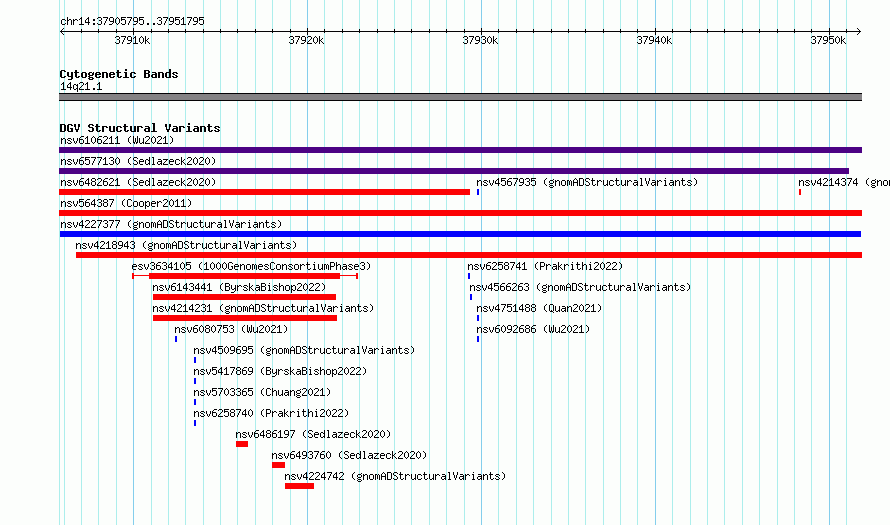Screen dimensions: 890x525
Task: Open nsv6258740 (Prakrithi2022) label
Action: [271, 413]
